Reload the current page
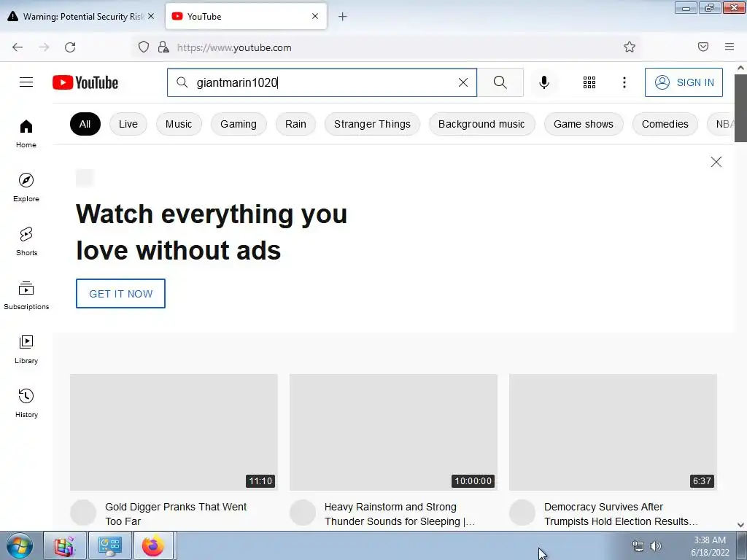 point(70,47)
